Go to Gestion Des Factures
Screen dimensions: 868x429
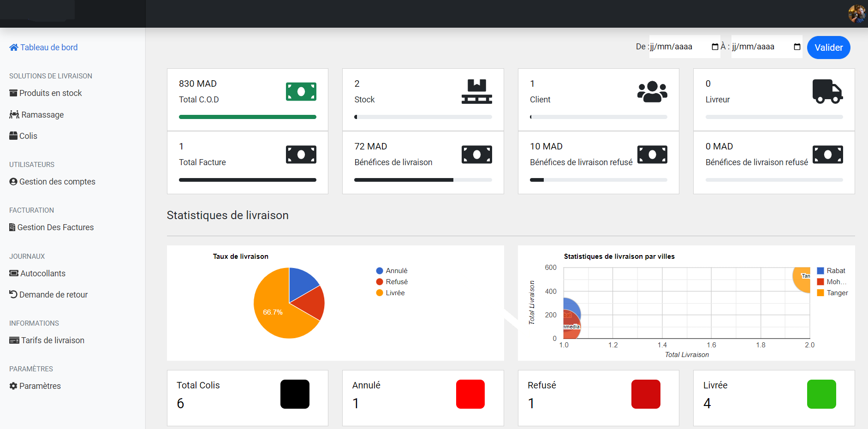[55, 227]
